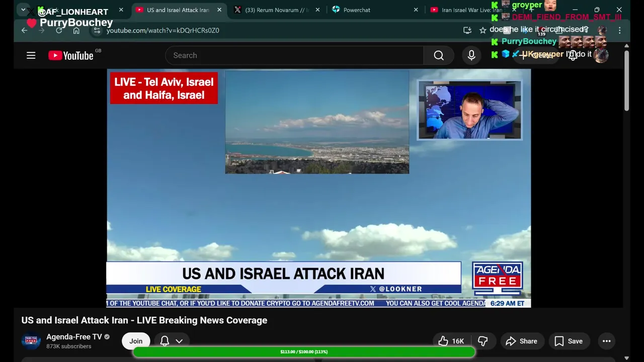Close the Rerum Novarum tab
The width and height of the screenshot is (644, 362).
pos(317,10)
